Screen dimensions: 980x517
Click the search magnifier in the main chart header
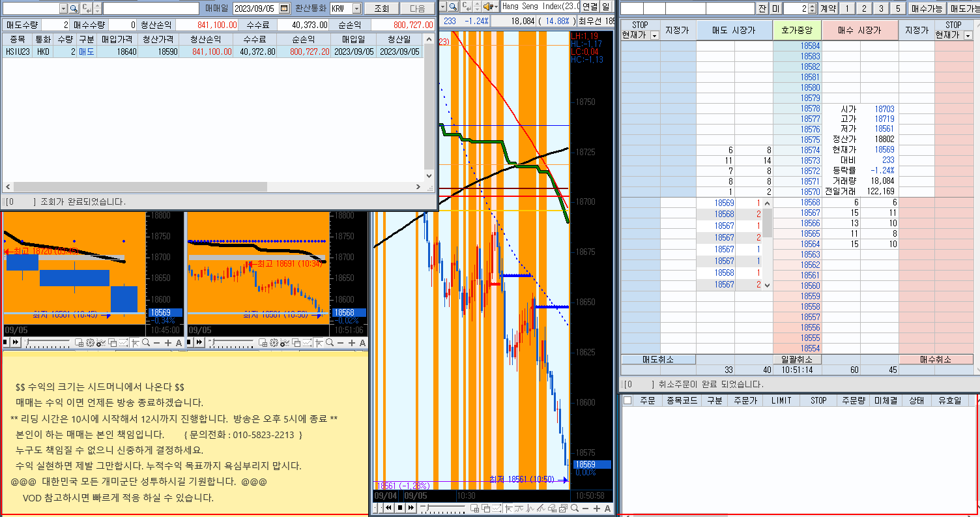tap(453, 7)
